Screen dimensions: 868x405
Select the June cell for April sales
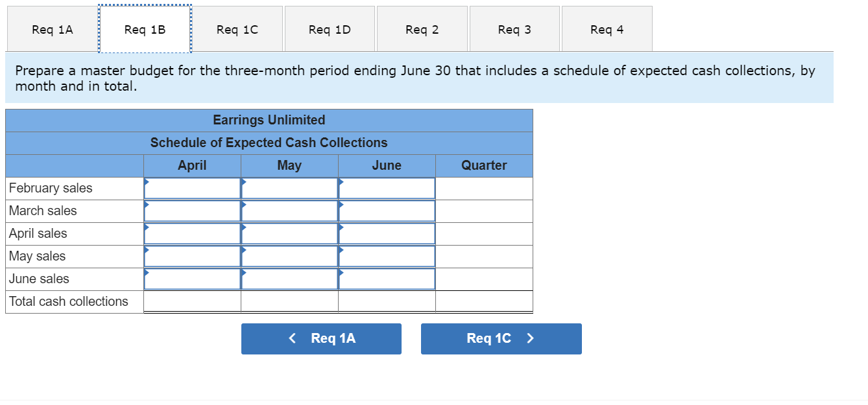tap(386, 233)
